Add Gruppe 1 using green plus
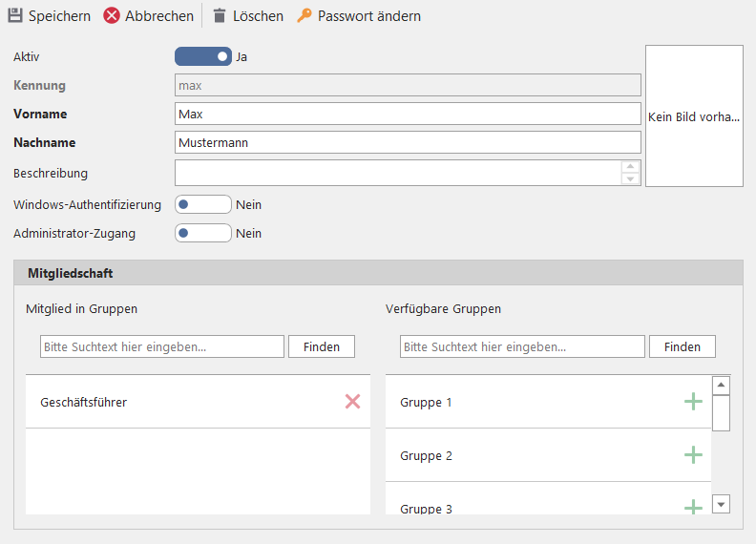 (x=693, y=402)
